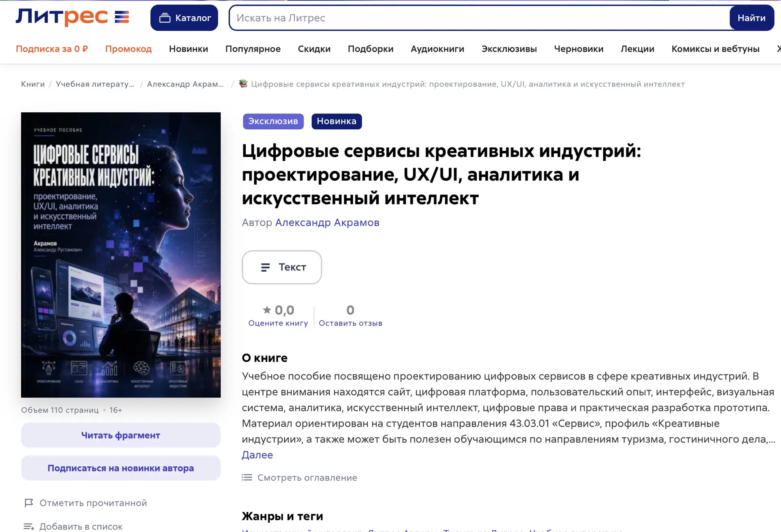Screen dimensions: 781x532
Task: Open the Литрес logo home link
Action: click(72, 17)
